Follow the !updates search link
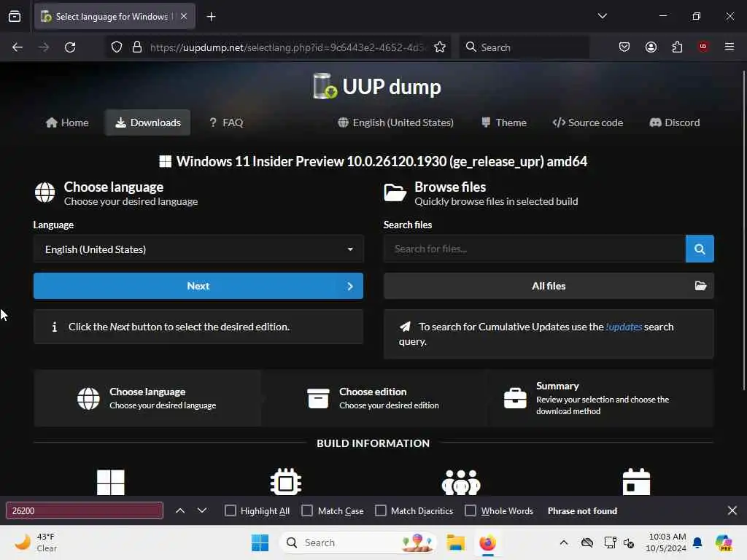Image resolution: width=747 pixels, height=560 pixels. click(624, 327)
